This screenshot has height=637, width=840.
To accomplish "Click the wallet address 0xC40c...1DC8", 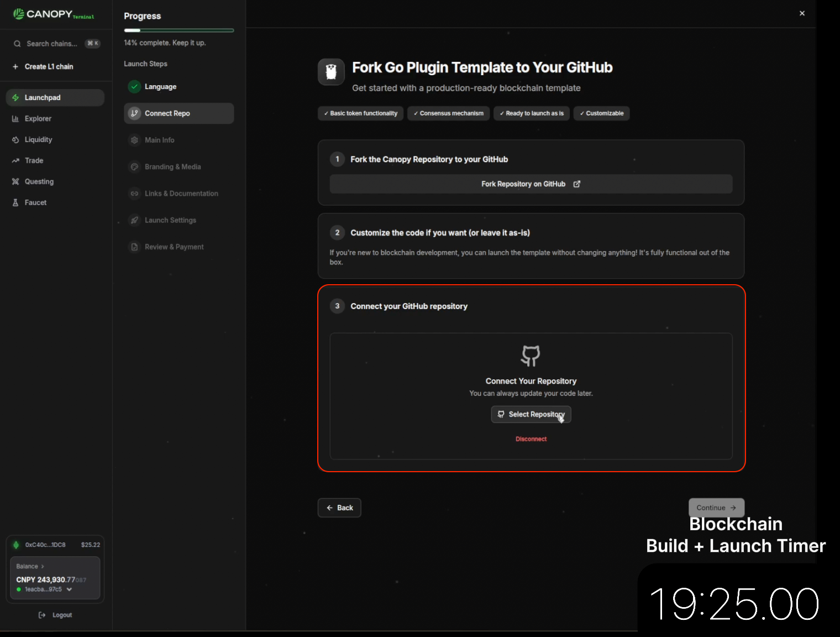I will pyautogui.click(x=45, y=545).
